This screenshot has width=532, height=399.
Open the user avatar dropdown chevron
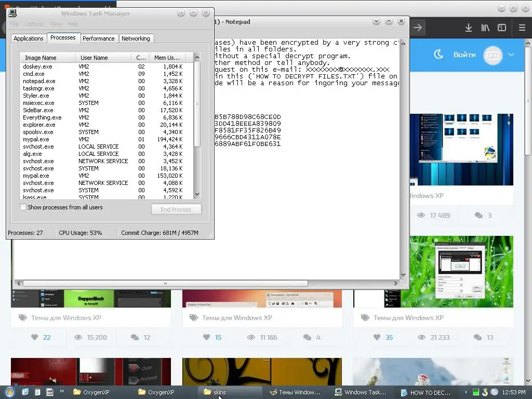(511, 54)
